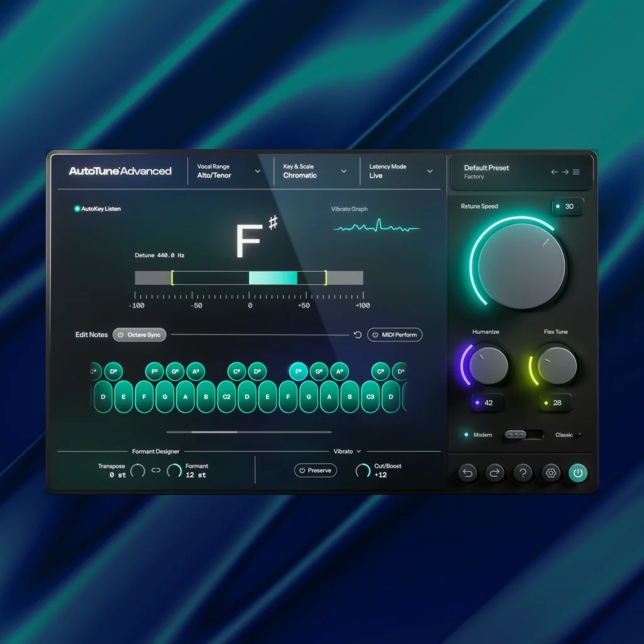This screenshot has height=644, width=644.
Task: Toggle the D key right of C3
Action: (x=391, y=397)
